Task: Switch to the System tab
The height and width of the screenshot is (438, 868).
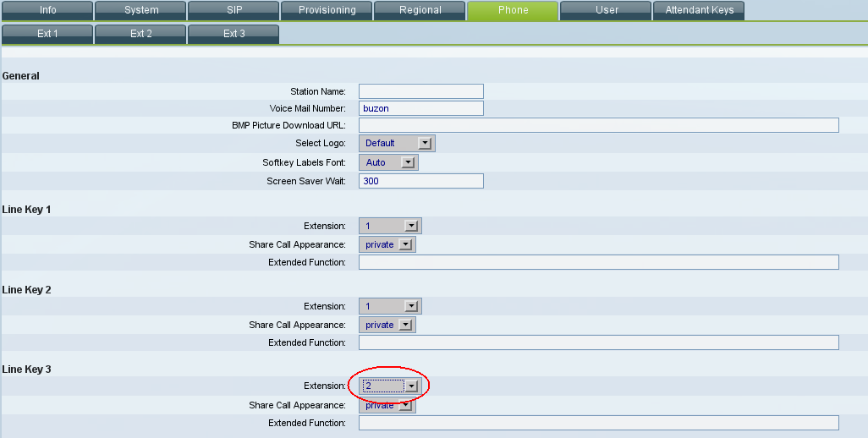Action: pyautogui.click(x=140, y=11)
